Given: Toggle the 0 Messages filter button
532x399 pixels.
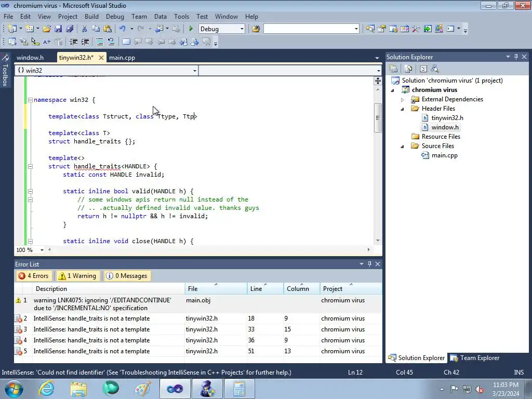Looking at the screenshot, I should (x=128, y=276).
